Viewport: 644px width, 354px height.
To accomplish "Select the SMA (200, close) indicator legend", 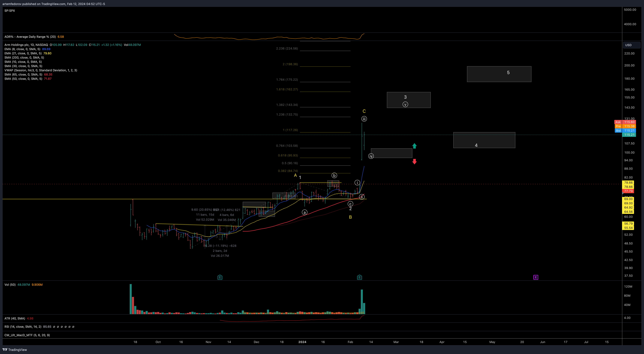I will pos(24,58).
